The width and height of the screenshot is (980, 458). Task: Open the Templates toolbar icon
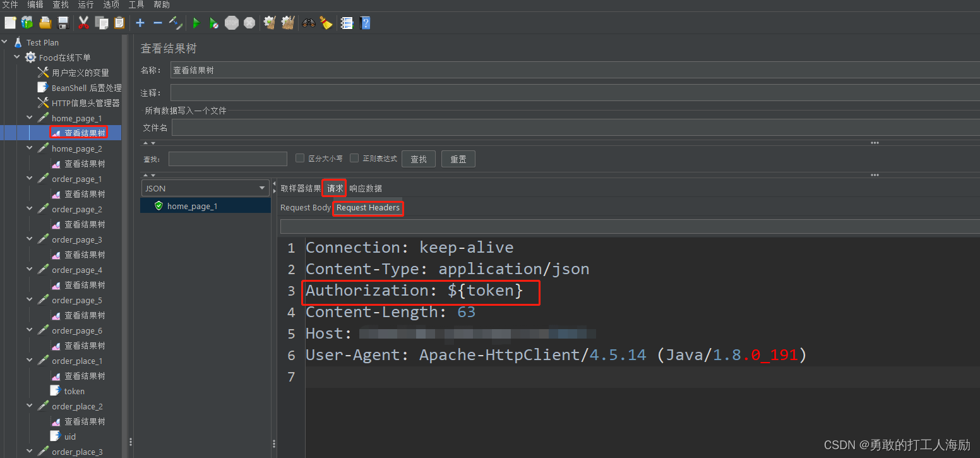point(27,23)
